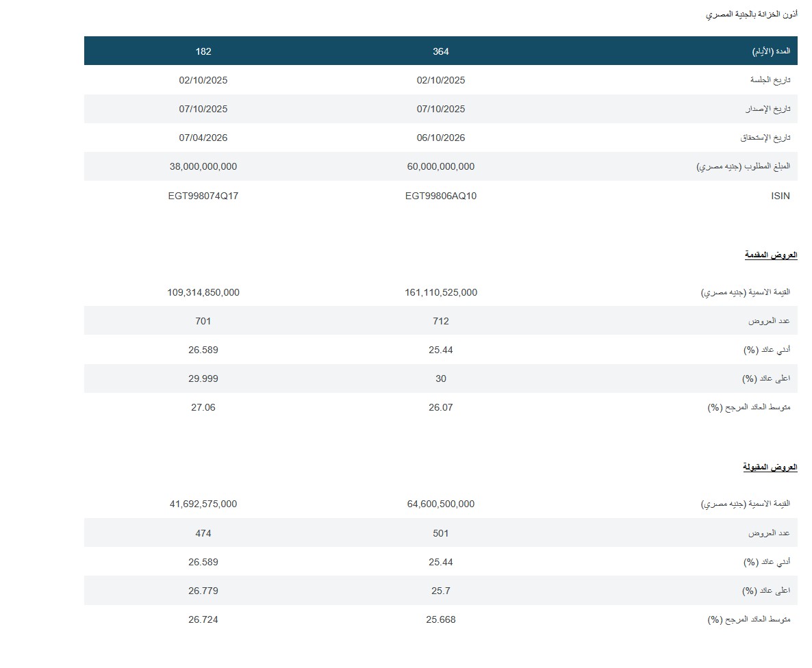This screenshot has width=812, height=668.
Task: Select the maturity date 06/10/2026
Action: [x=441, y=138]
